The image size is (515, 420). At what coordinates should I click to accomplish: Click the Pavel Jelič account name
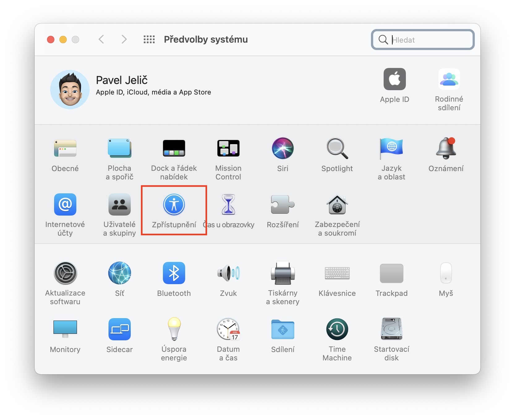tap(122, 80)
